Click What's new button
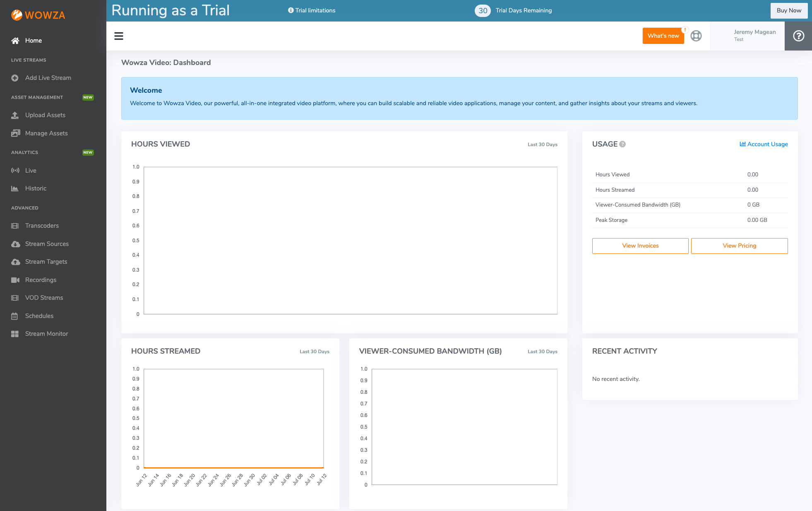Screen dimensions: 812x511 [663, 36]
